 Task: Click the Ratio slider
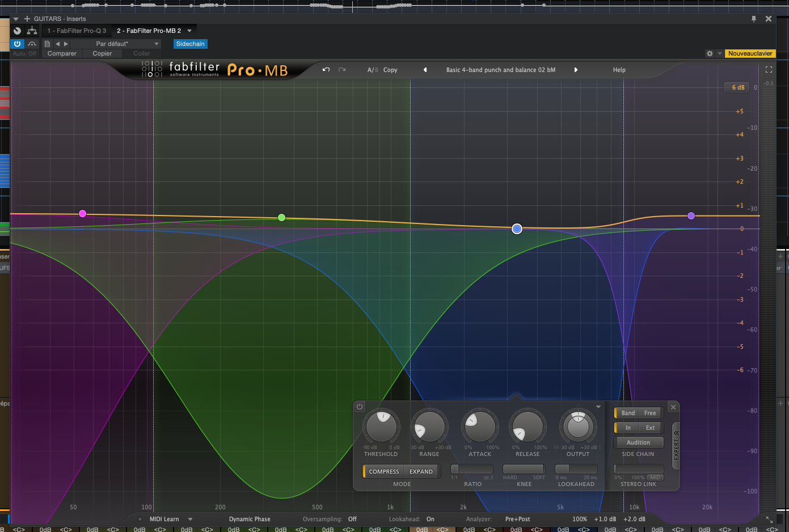click(x=472, y=469)
